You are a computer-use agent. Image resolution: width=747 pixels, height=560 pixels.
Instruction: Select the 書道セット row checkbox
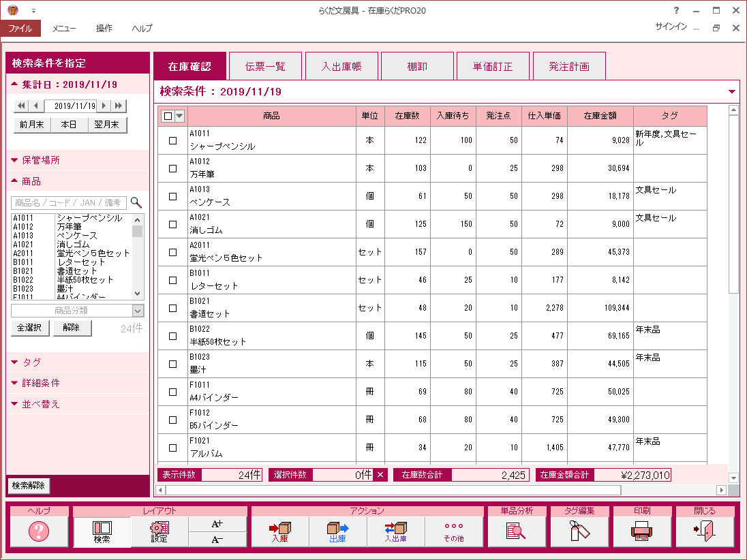tap(172, 308)
